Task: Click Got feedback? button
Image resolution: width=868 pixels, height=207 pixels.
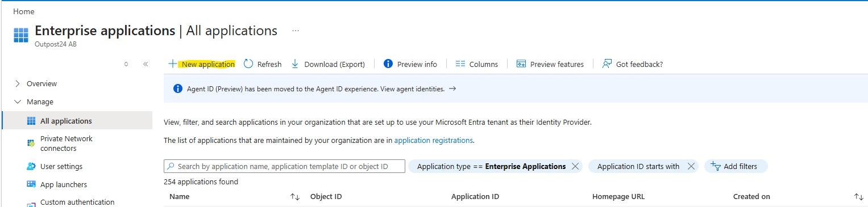Action: pos(633,64)
